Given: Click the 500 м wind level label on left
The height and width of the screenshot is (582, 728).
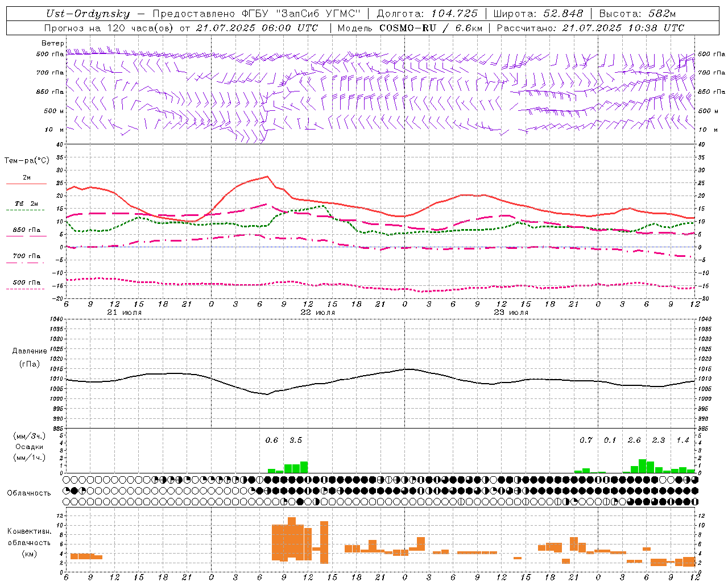Looking at the screenshot, I should 54,111.
